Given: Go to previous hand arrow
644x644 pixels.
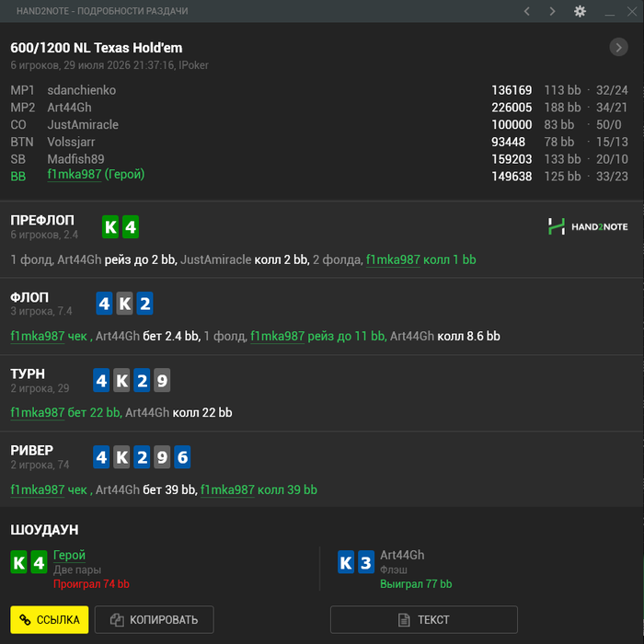Looking at the screenshot, I should coord(526,11).
